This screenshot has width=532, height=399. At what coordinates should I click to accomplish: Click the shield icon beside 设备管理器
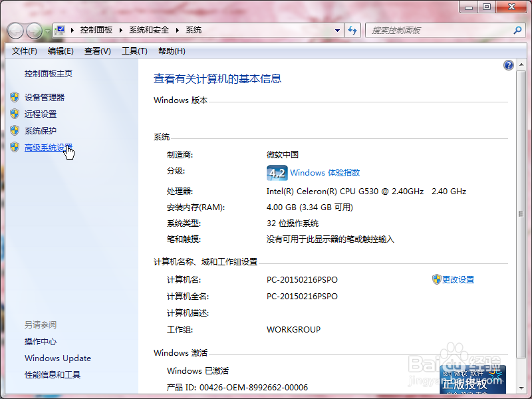click(x=15, y=97)
